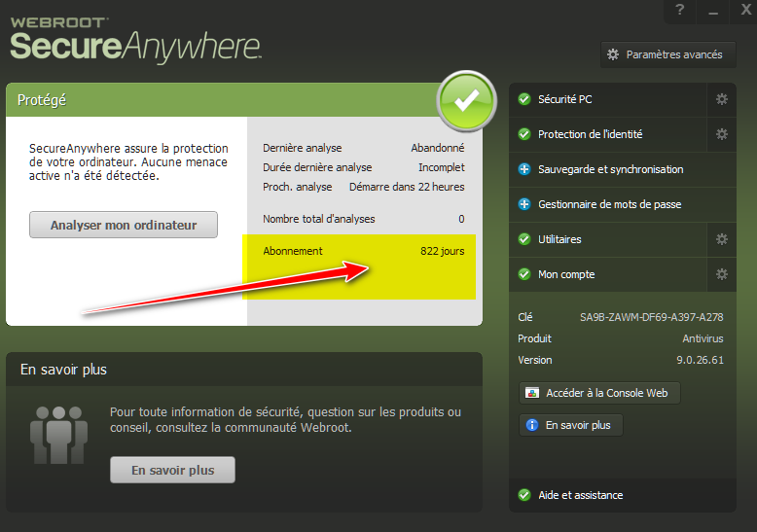Click the Dernière analyse label

[x=303, y=148]
